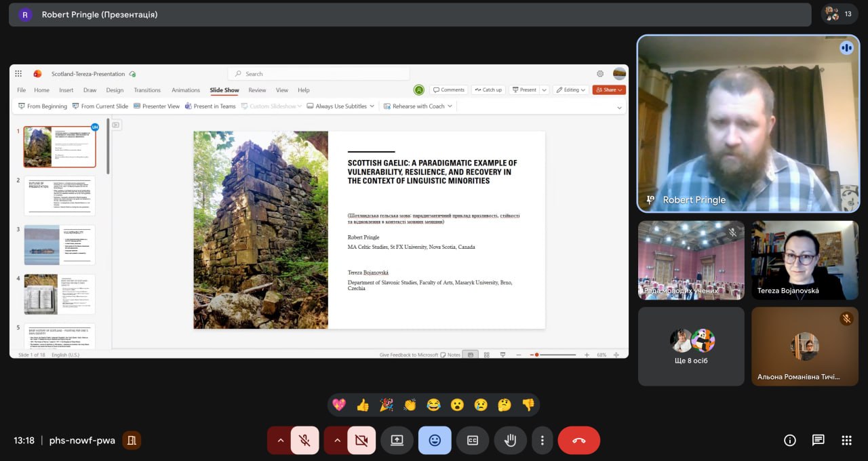Show meeting details info icon
Screen dimensions: 868x461
coord(790,440)
